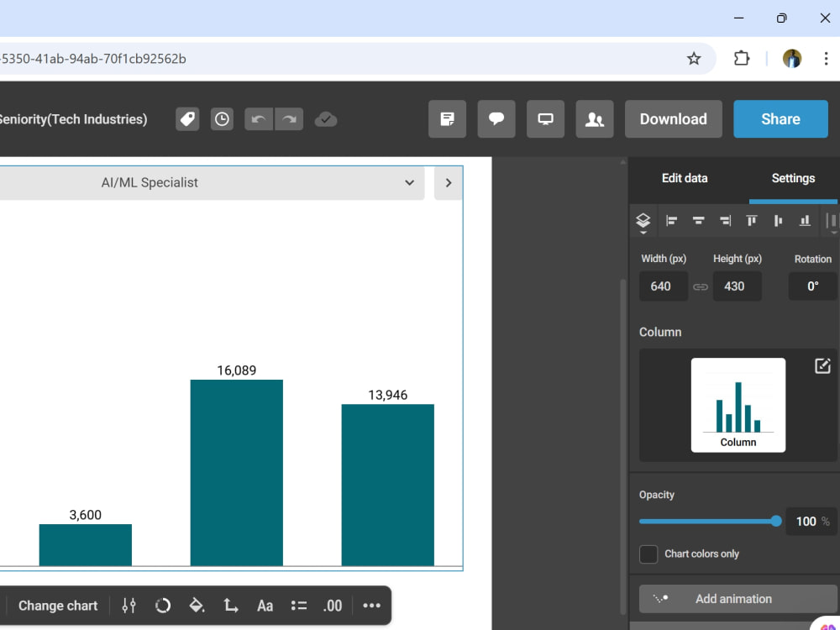Click the donut ring icon
This screenshot has width=840, height=630.
(x=162, y=606)
